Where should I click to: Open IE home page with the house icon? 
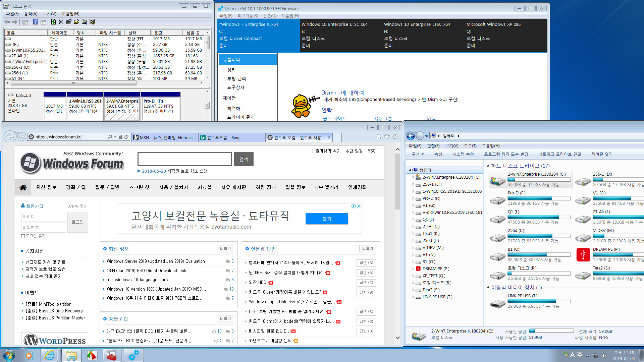click(x=379, y=137)
